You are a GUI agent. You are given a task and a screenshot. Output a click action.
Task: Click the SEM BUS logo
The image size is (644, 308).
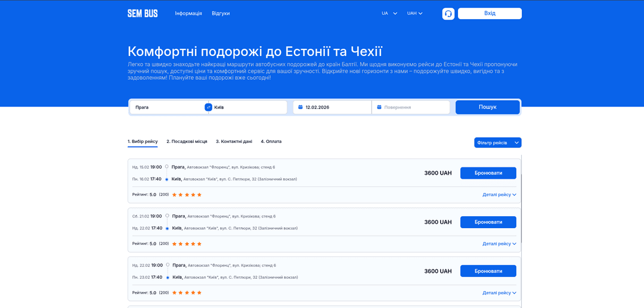tap(143, 13)
